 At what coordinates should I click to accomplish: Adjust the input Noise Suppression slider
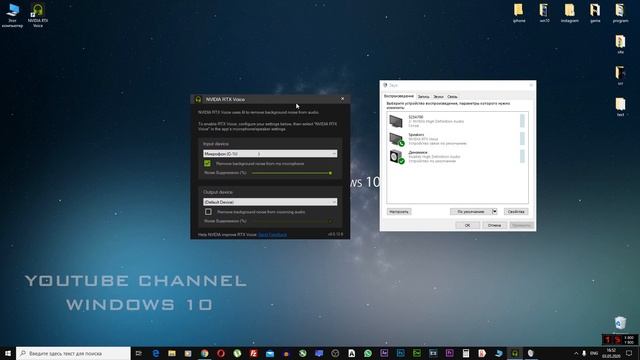point(331,173)
